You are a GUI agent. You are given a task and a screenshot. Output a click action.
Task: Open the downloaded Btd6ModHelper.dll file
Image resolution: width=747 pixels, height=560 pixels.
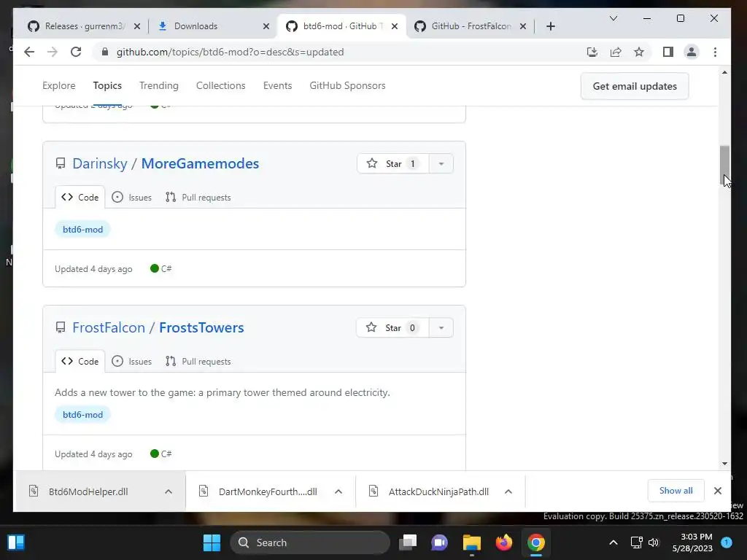(88, 491)
